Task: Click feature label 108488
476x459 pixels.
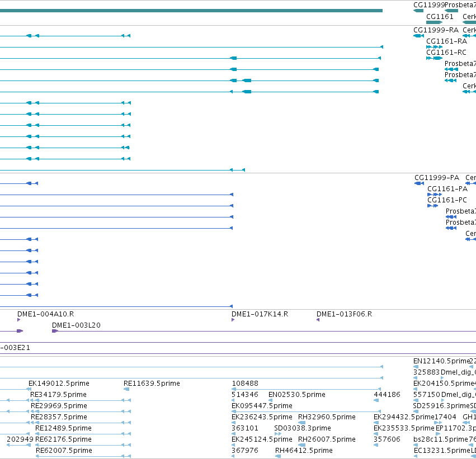Action: tap(245, 384)
